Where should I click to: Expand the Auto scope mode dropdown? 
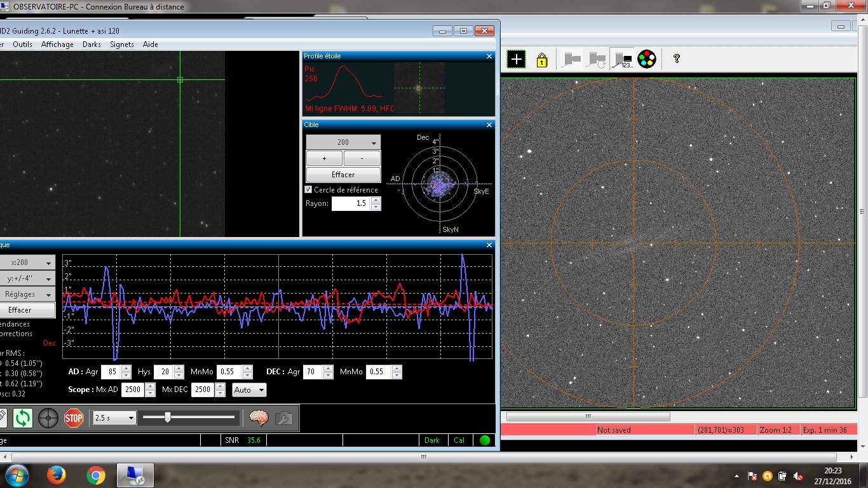[248, 390]
